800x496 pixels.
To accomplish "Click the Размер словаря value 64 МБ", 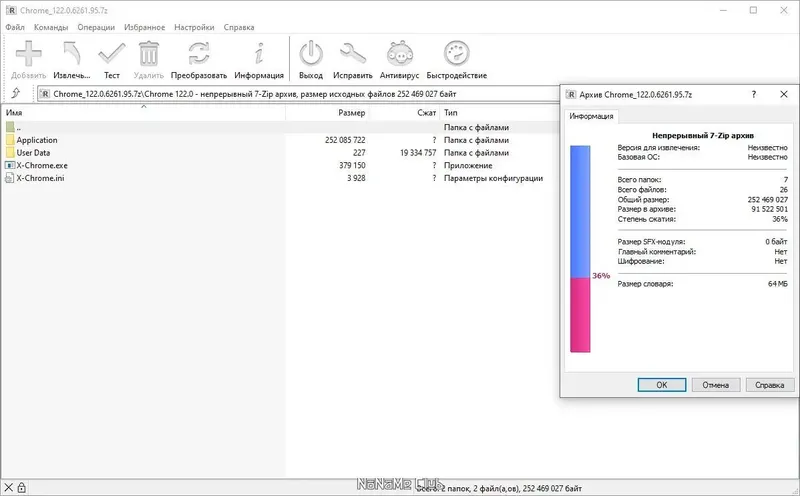I will click(x=778, y=284).
